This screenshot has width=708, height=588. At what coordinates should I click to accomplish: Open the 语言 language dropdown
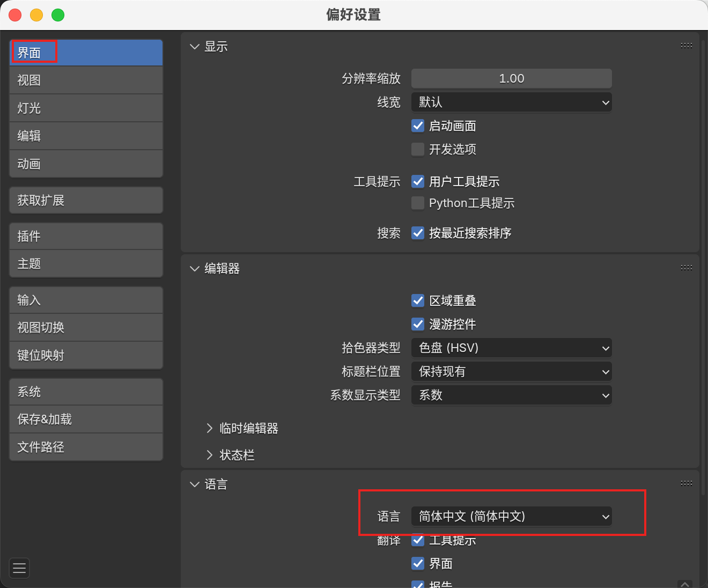[x=511, y=516]
